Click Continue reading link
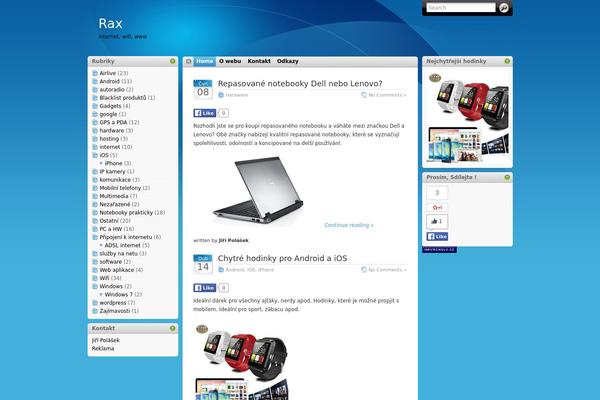Image resolution: width=600 pixels, height=400 pixels. tap(349, 225)
